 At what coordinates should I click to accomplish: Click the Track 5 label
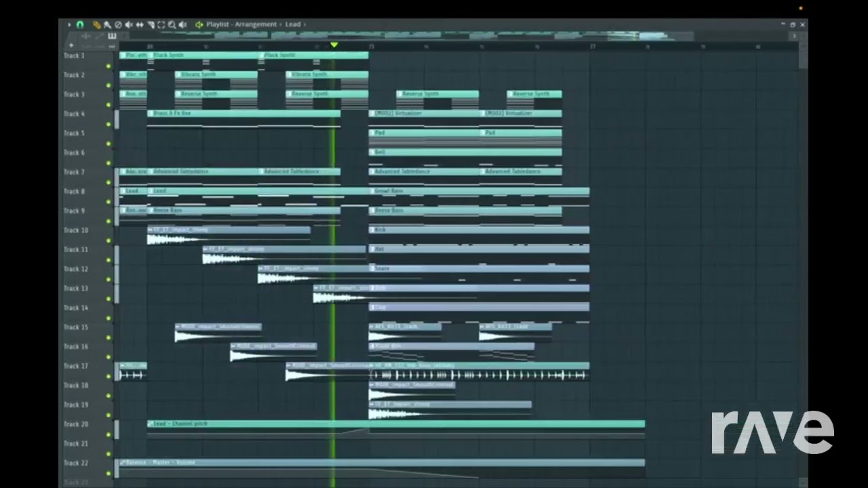coord(75,133)
